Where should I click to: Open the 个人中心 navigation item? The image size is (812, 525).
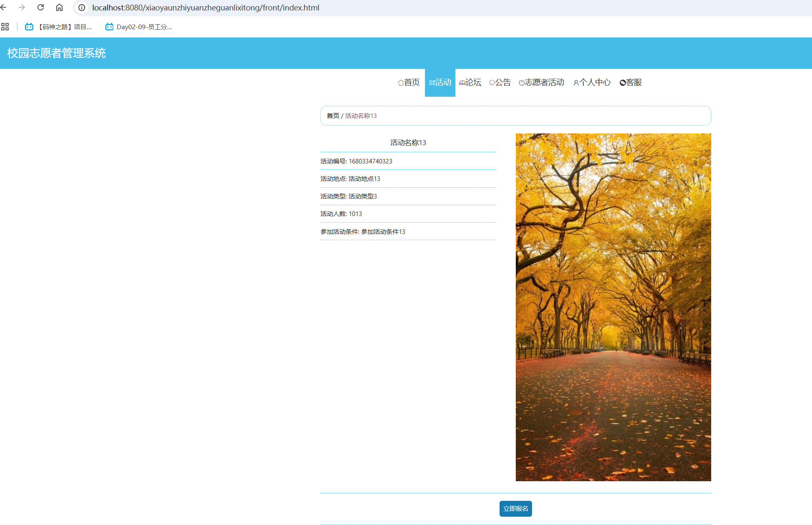tap(592, 83)
